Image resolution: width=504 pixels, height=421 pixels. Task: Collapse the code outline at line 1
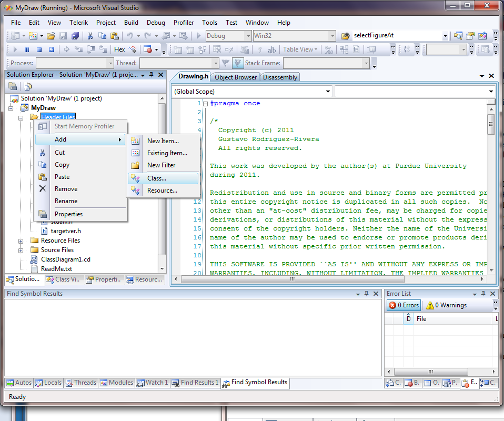(206, 104)
